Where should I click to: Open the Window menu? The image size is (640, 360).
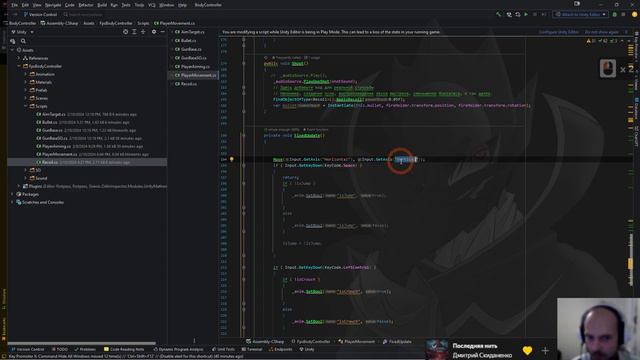pyautogui.click(x=167, y=5)
